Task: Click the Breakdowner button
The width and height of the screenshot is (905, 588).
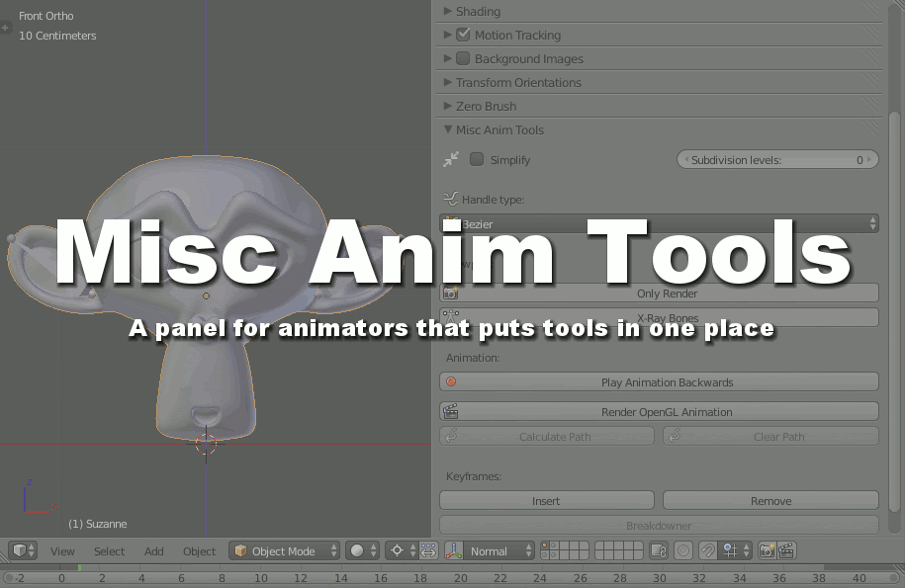Action: pos(659,525)
